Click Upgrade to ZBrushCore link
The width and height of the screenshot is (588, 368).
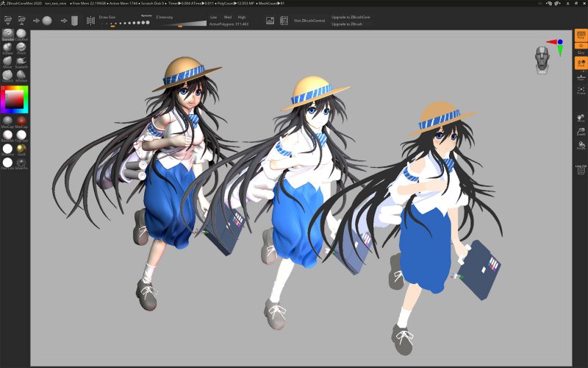coord(350,17)
